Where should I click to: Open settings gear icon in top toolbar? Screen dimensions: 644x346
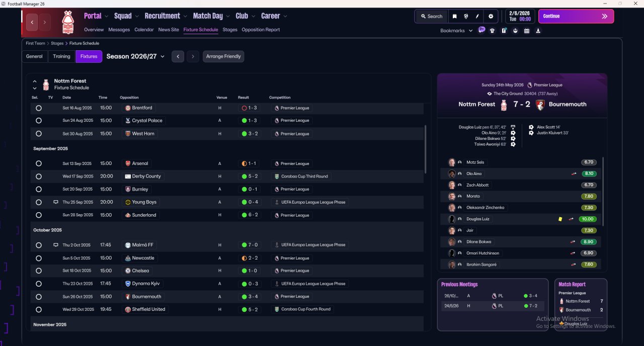click(x=491, y=16)
